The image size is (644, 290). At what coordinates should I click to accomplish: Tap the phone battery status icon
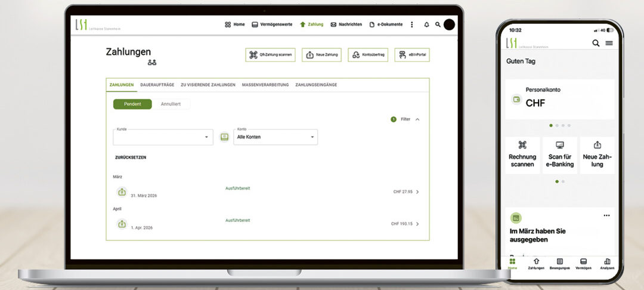(611, 30)
